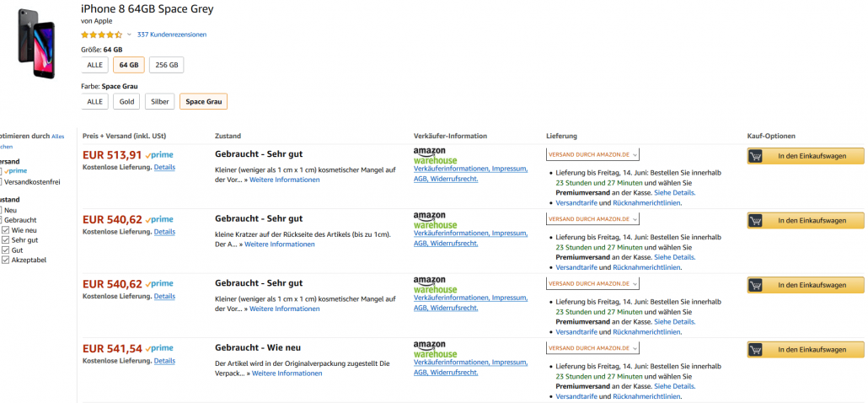Open Versand durch Amazon.de dropdown for EUR 541,54 offer
This screenshot has width=868, height=403.
tap(592, 347)
